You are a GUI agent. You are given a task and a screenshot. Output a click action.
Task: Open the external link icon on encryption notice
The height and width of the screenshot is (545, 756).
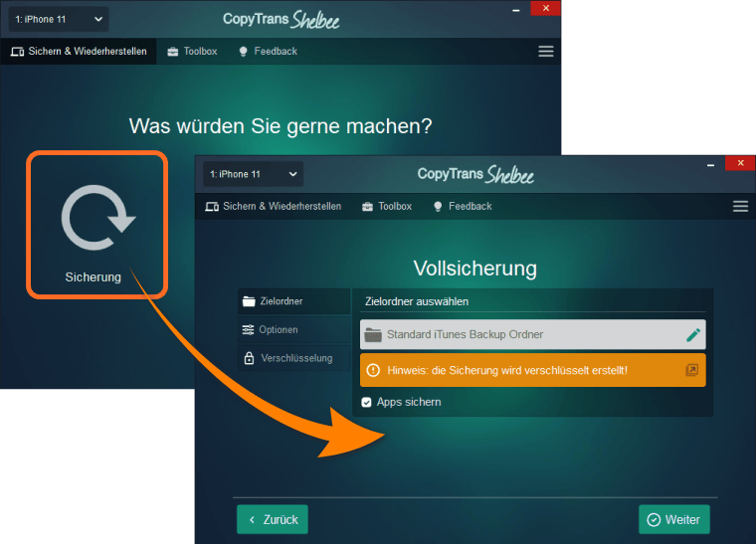pos(692,370)
